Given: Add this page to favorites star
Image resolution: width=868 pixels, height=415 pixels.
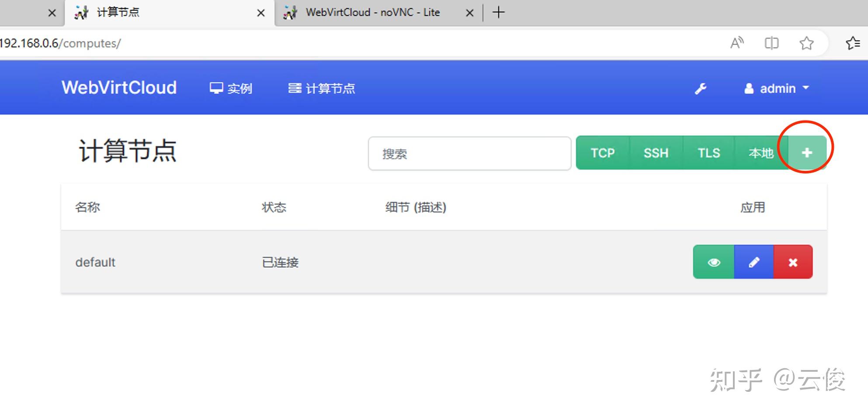Looking at the screenshot, I should (x=806, y=43).
